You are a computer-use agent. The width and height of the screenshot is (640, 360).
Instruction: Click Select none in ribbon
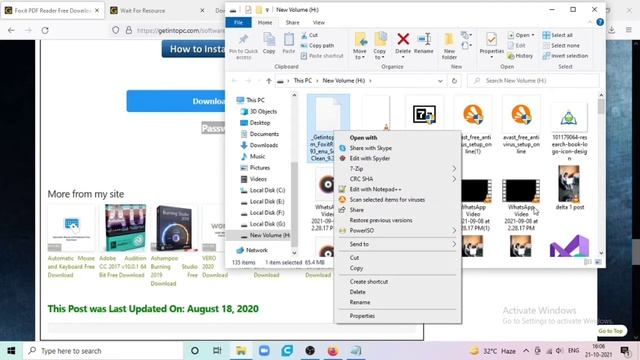[x=561, y=45]
